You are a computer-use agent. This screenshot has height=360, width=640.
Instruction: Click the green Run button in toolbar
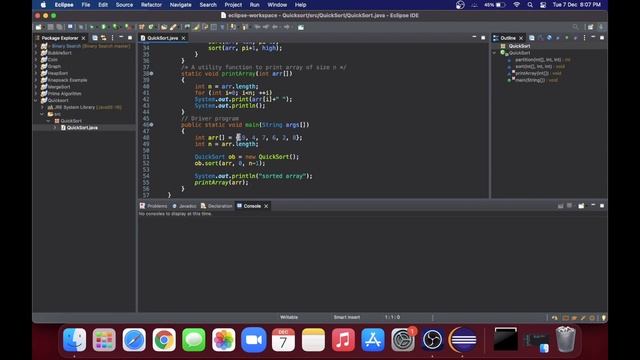coord(104,27)
